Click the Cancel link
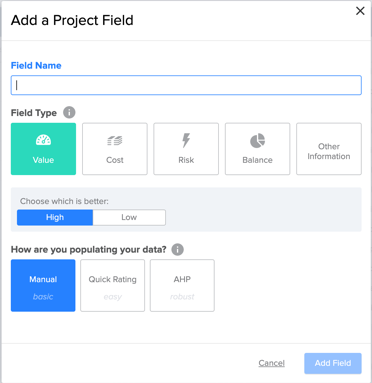372x383 pixels. [x=271, y=363]
